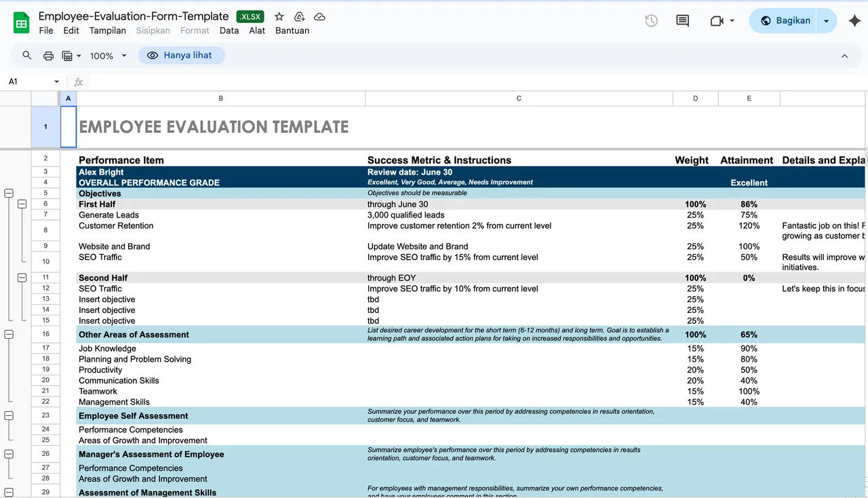The height and width of the screenshot is (498, 868).
Task: Open the Name box dropdown arrow
Action: [x=56, y=82]
